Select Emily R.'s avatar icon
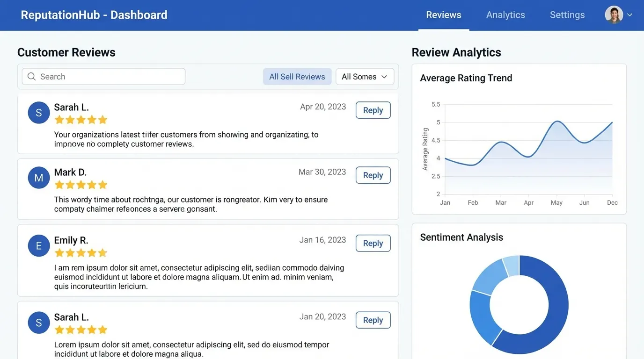The width and height of the screenshot is (644, 359). point(38,245)
